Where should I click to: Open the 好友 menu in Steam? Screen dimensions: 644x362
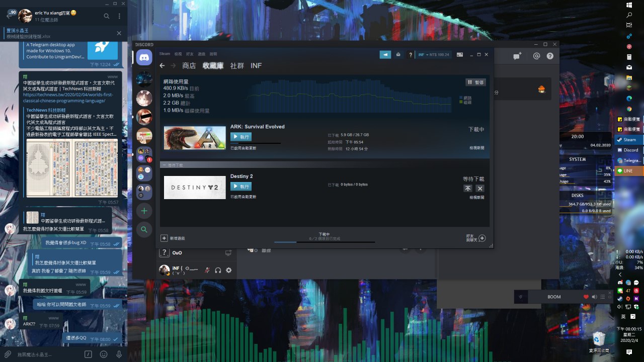190,54
